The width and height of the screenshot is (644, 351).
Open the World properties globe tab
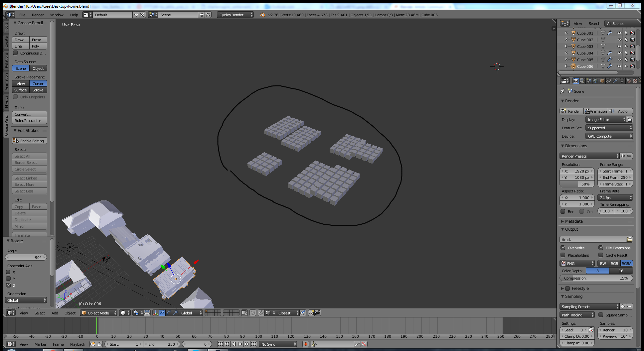[x=595, y=81]
